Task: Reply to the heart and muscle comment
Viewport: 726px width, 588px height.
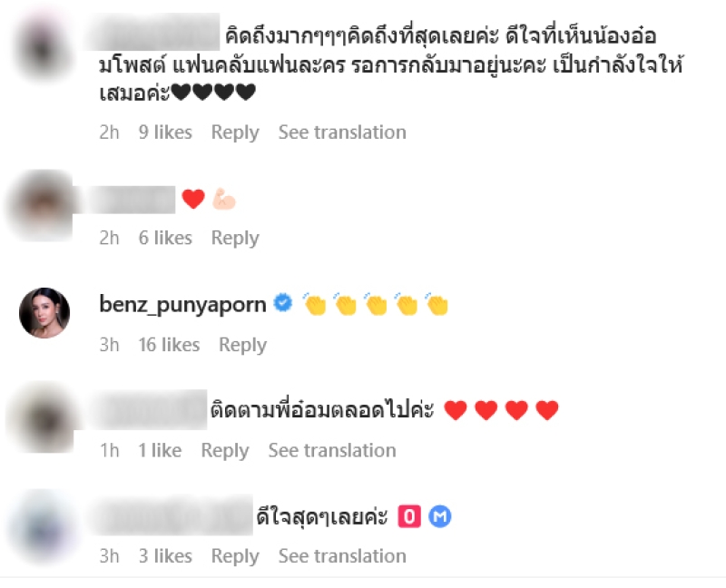Action: coord(235,238)
